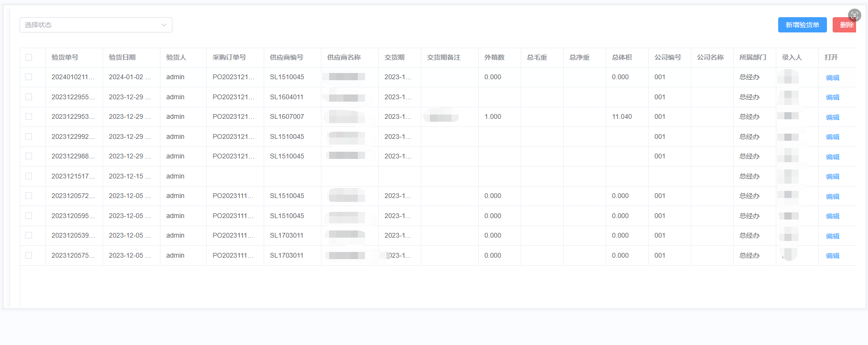Open 编辑 link for row 2023120575…
The height and width of the screenshot is (345, 868).
tap(833, 256)
